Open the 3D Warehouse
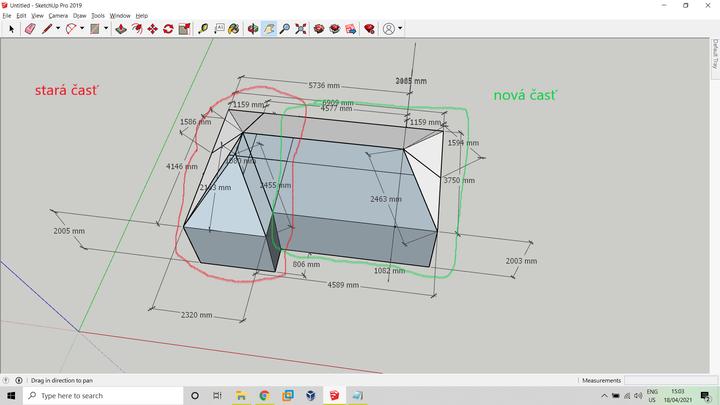 click(x=319, y=29)
